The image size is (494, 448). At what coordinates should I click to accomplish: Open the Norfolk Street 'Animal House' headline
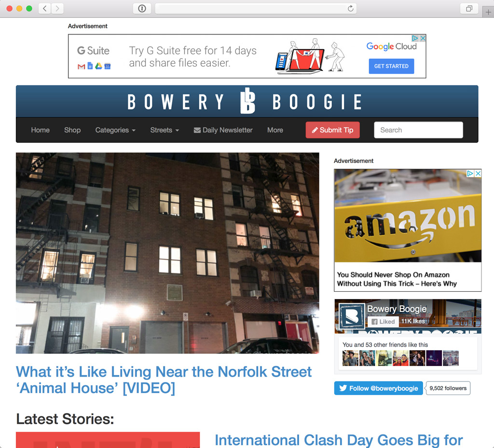coord(164,380)
